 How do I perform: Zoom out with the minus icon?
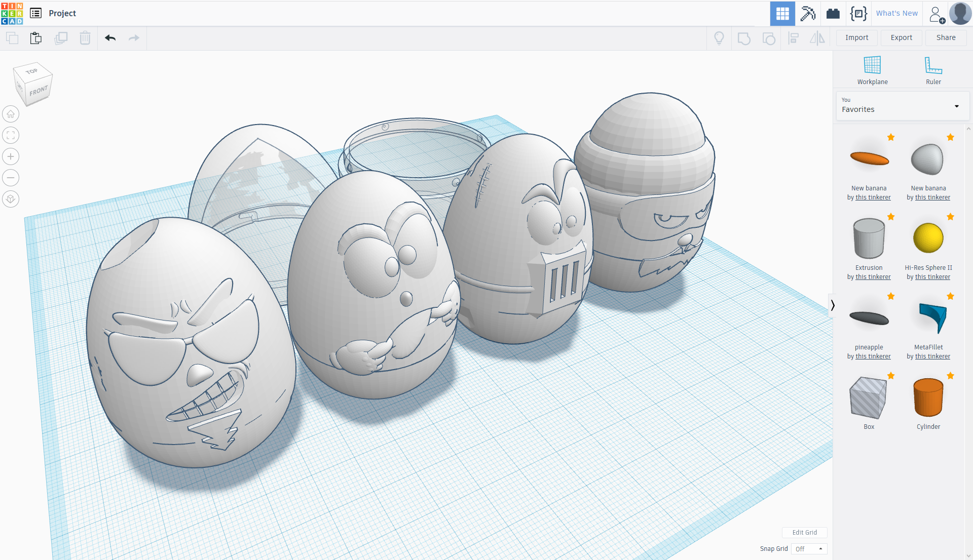click(x=11, y=178)
